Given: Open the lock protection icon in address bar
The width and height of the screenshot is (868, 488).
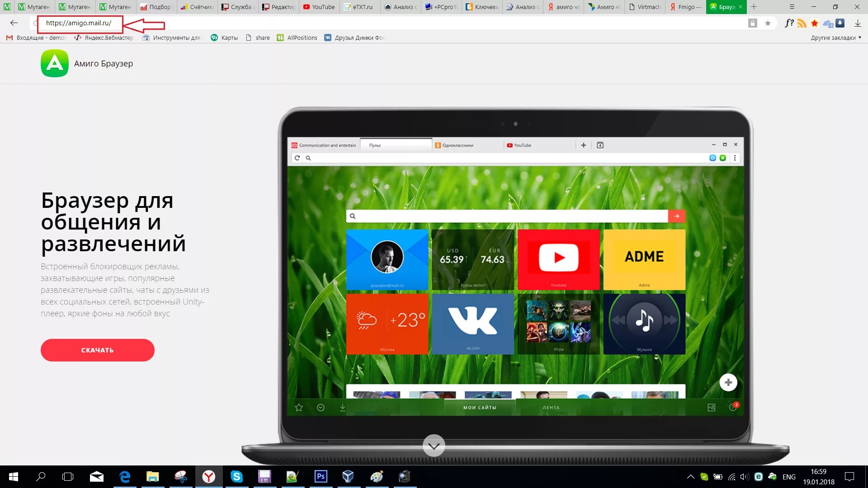Looking at the screenshot, I should click(753, 23).
